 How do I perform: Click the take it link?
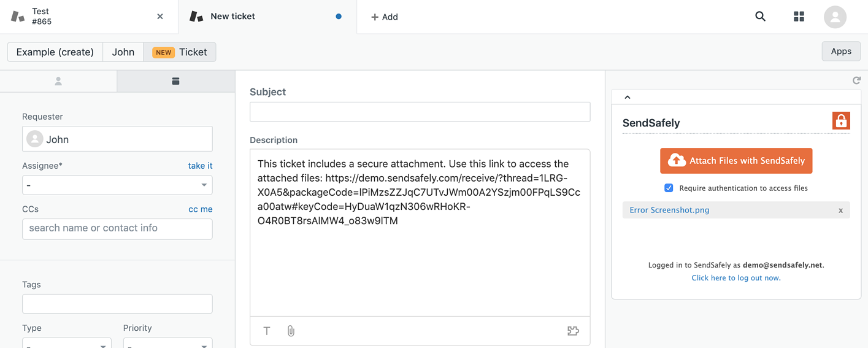coord(201,166)
